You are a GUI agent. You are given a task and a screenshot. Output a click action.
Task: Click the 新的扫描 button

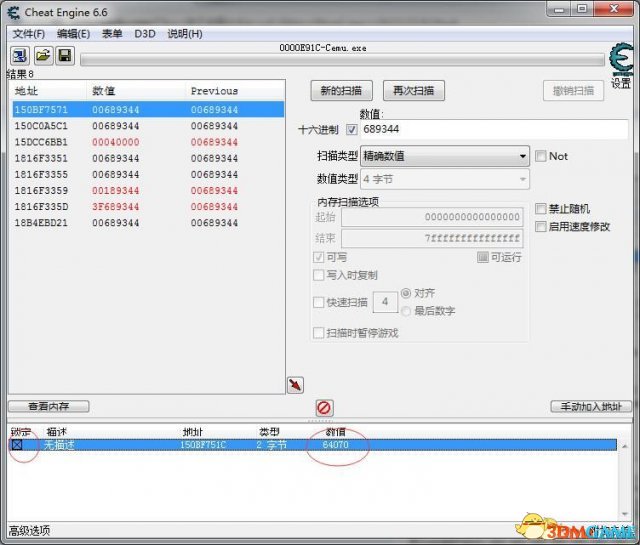pyautogui.click(x=342, y=91)
